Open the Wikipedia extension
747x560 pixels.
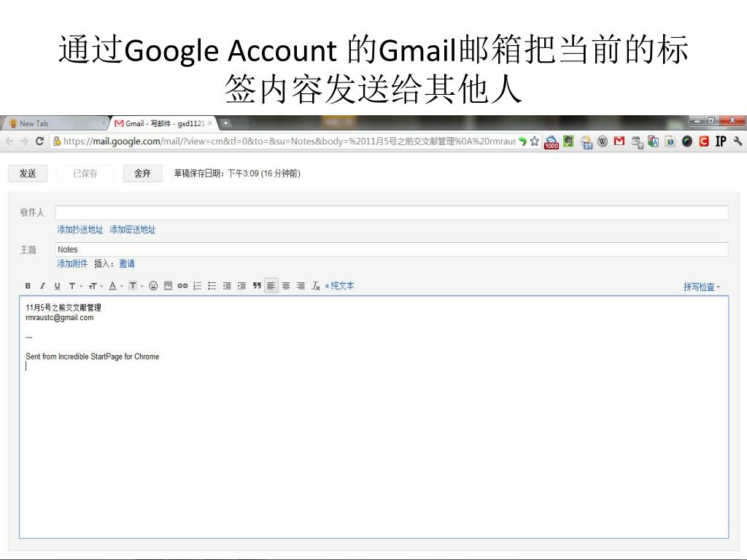[x=603, y=141]
